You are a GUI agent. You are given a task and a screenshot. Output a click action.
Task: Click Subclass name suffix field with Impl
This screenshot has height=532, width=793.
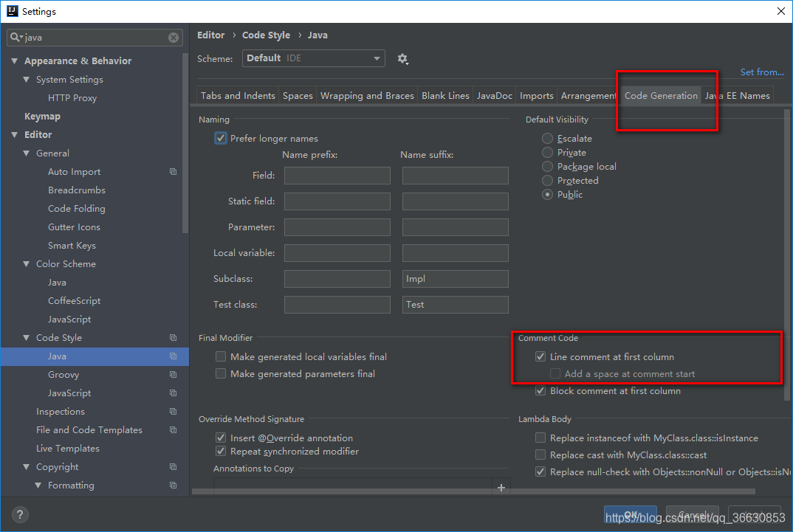tap(455, 278)
